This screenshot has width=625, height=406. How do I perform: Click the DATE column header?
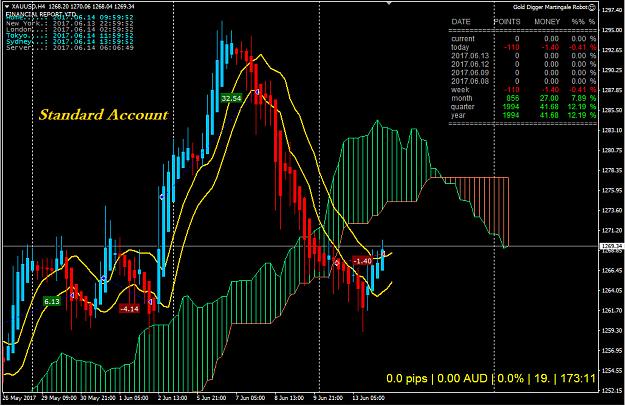click(461, 22)
